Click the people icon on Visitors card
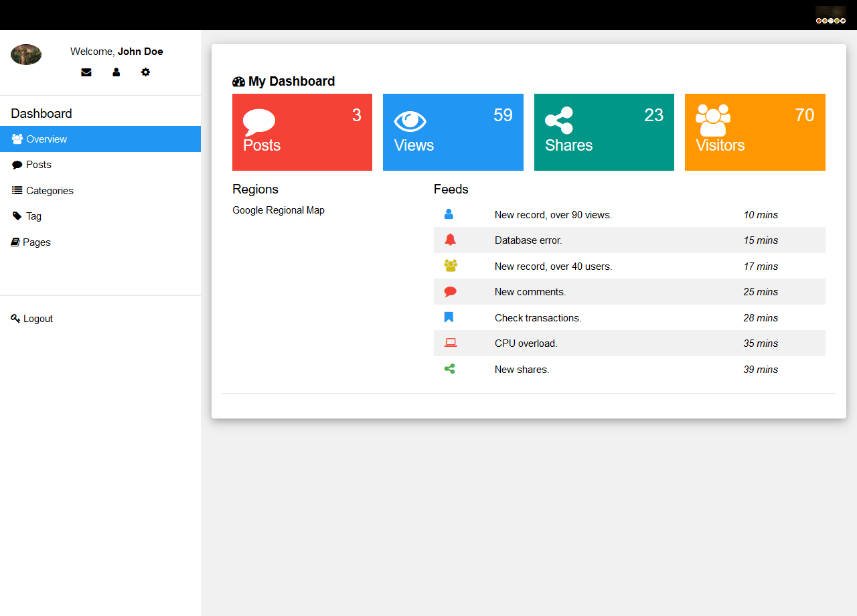Screen dimensions: 857x616 point(712,121)
